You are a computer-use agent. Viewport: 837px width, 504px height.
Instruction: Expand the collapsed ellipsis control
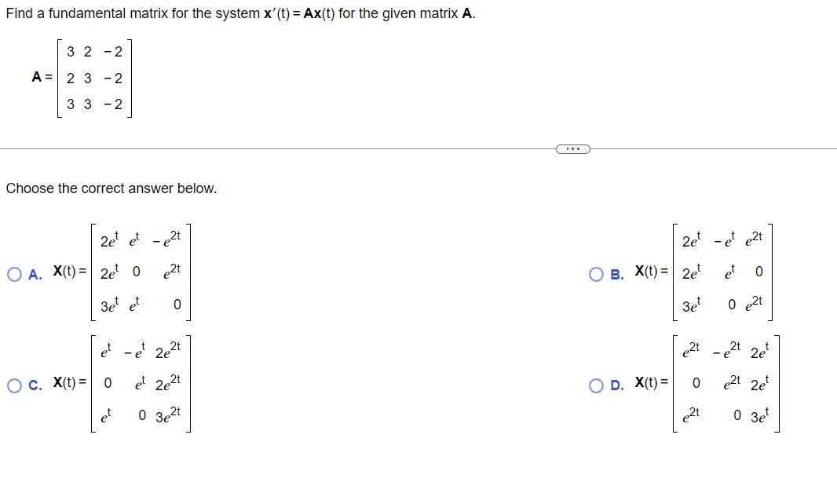573,149
